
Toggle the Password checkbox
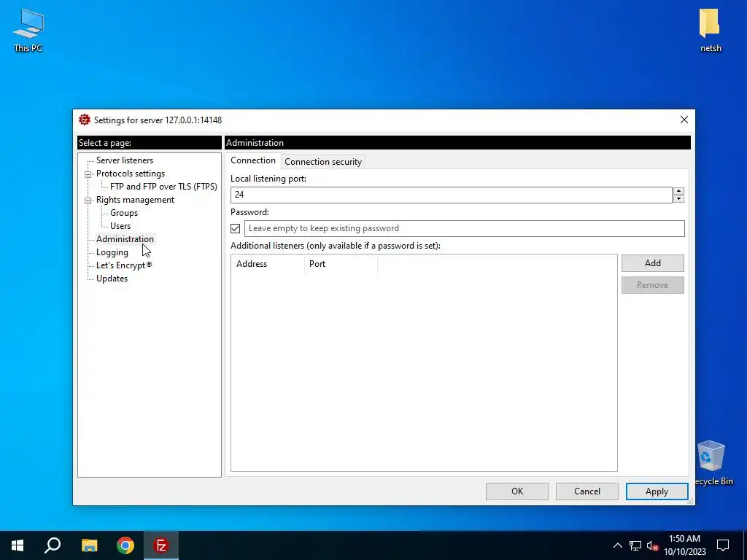coord(236,228)
